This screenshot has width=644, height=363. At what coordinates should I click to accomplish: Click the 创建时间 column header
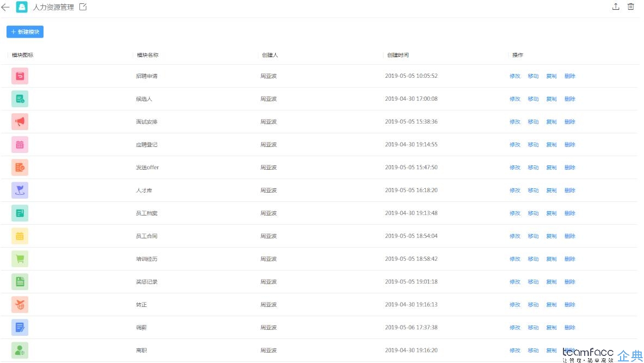tap(398, 55)
